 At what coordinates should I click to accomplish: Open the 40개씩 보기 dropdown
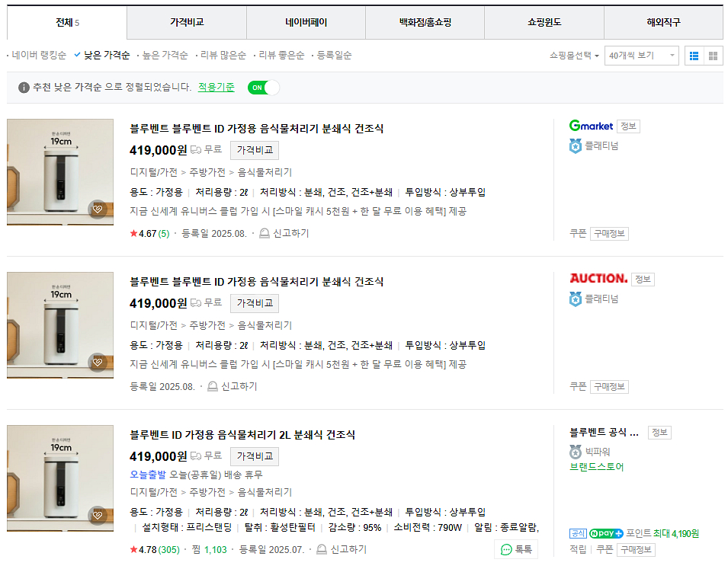[x=642, y=56]
